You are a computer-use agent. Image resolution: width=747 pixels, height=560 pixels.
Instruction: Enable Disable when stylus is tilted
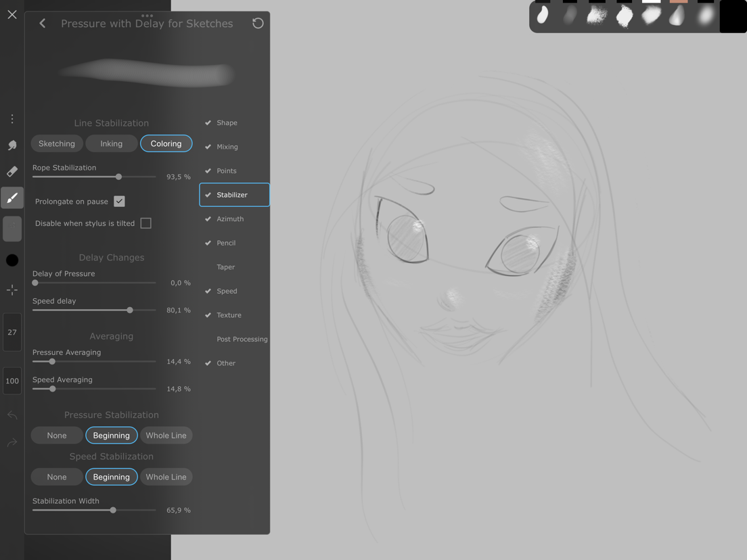pyautogui.click(x=145, y=223)
